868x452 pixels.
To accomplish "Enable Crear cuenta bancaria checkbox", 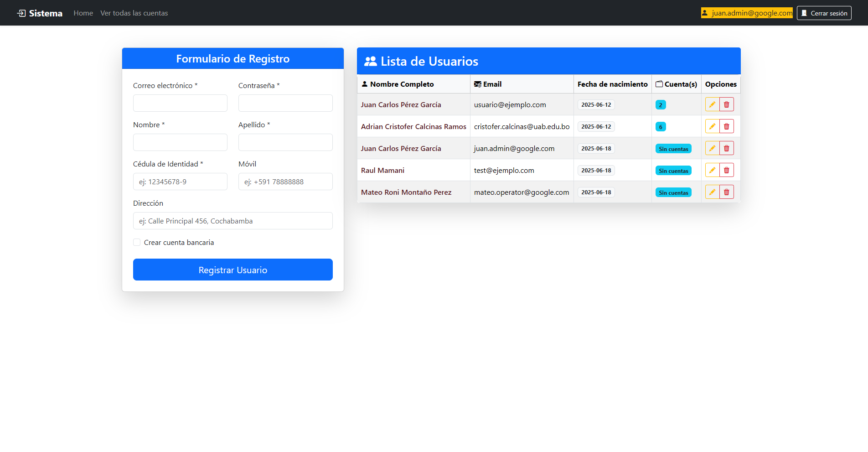I will (x=137, y=242).
